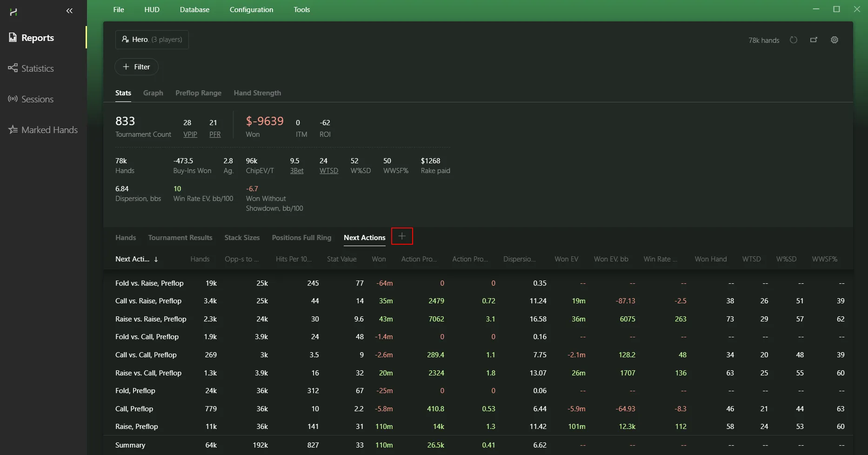The width and height of the screenshot is (868, 455).
Task: Click the export report icon
Action: pos(814,40)
